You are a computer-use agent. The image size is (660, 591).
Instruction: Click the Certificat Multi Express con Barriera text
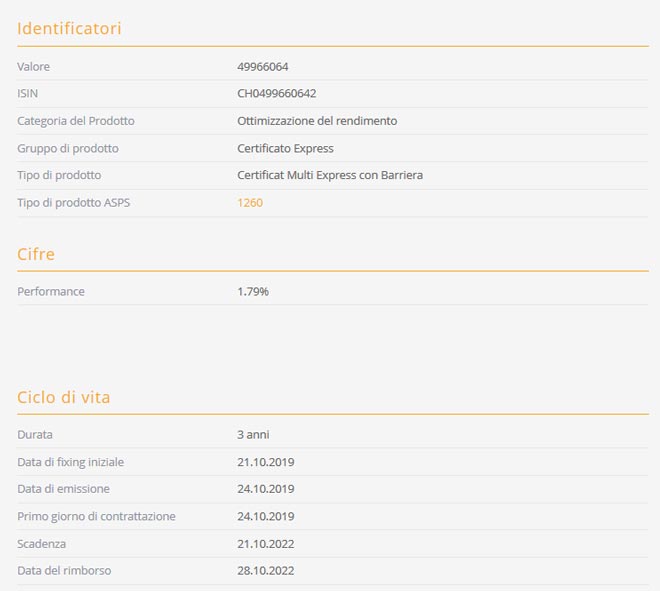pos(330,175)
